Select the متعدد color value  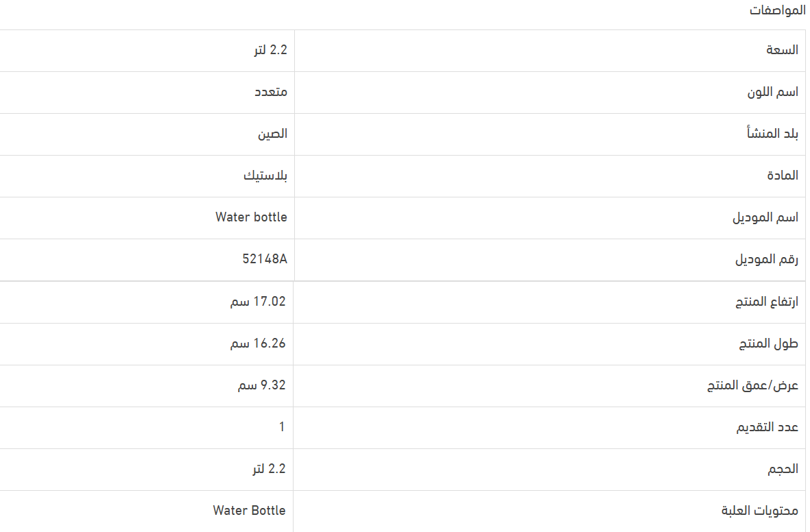pyautogui.click(x=271, y=92)
